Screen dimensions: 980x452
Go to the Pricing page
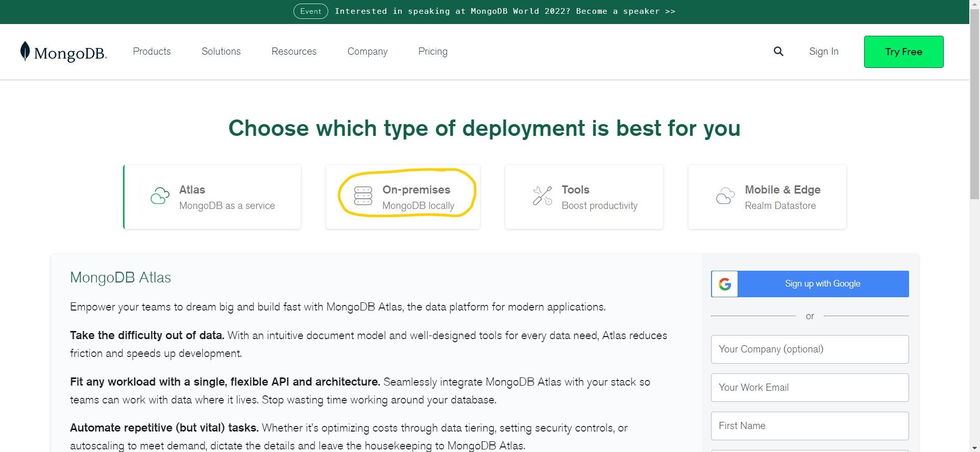433,52
